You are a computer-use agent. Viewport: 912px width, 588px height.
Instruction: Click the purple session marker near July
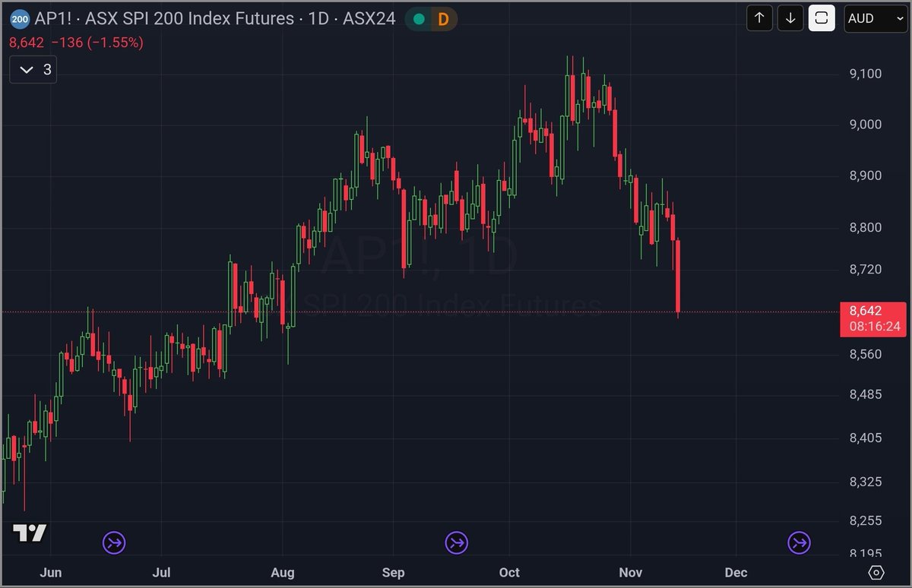click(x=114, y=542)
